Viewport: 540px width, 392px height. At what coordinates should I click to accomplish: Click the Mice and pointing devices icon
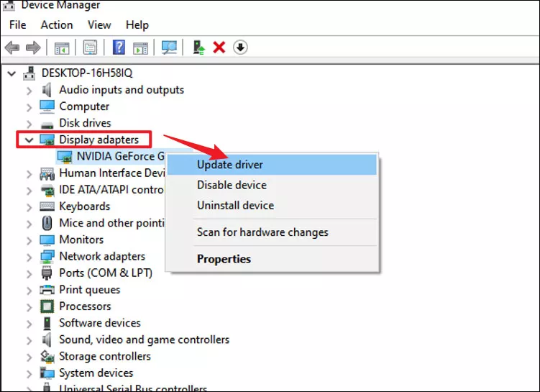pos(47,223)
